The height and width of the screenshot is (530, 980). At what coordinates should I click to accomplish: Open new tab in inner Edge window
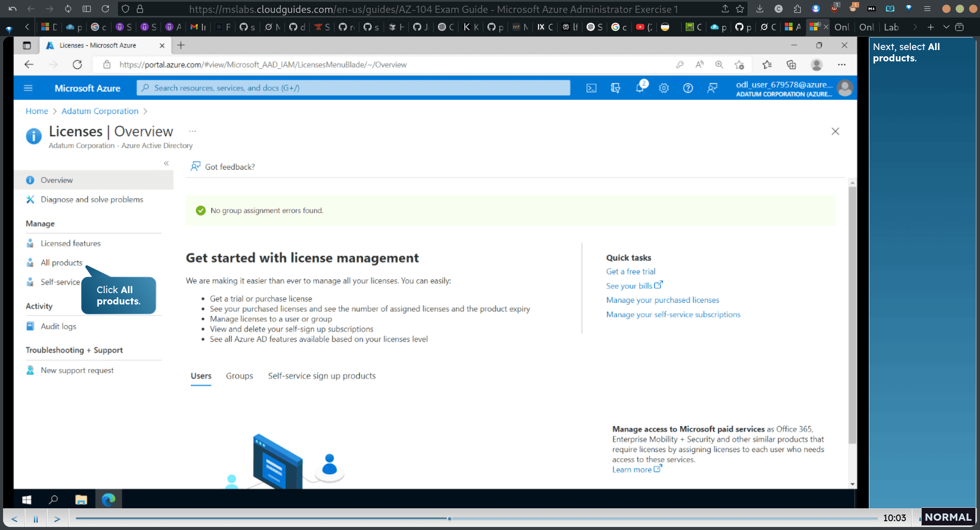(181, 45)
